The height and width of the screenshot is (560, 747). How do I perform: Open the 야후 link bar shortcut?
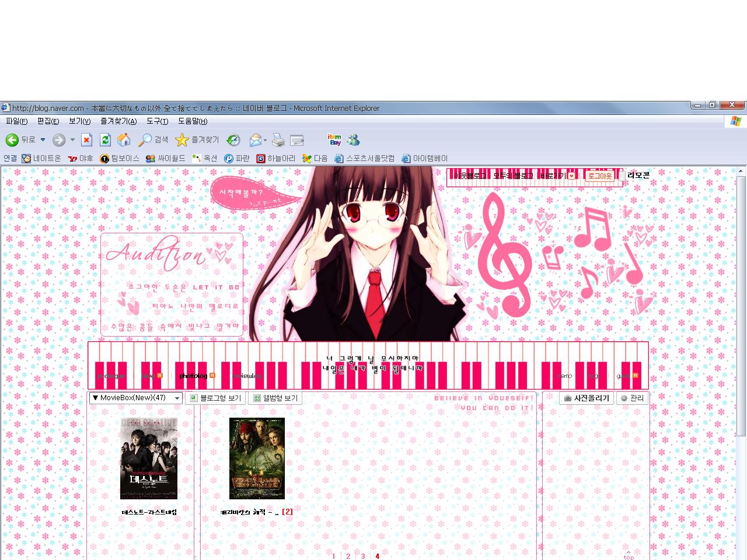[x=81, y=159]
